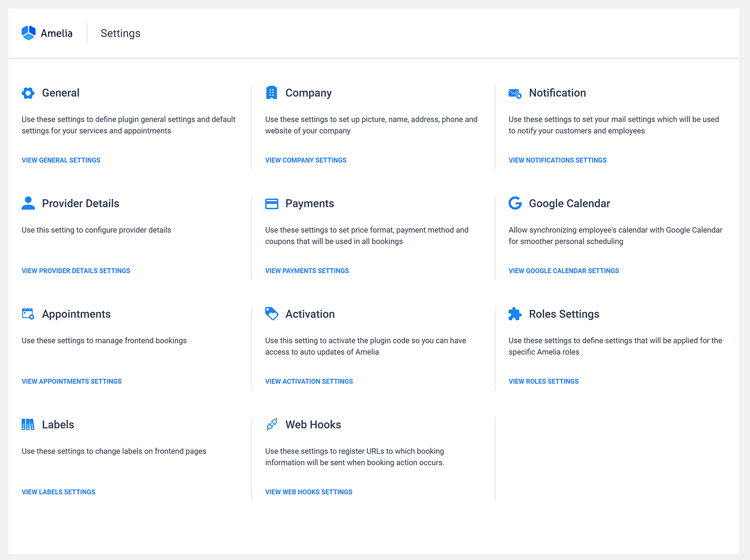Click the Labels section heading
The image size is (750, 560).
[x=58, y=425]
